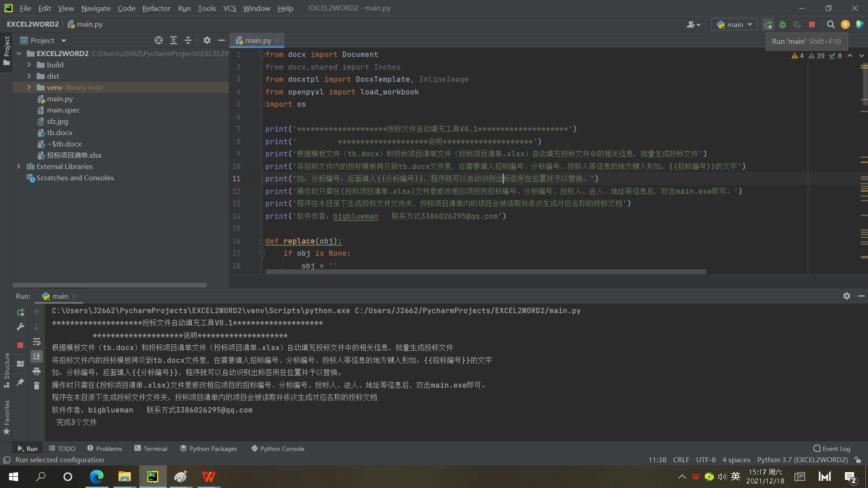Click Restore Layout icon in Run panel
868x488 pixels.
pyautogui.click(x=20, y=364)
